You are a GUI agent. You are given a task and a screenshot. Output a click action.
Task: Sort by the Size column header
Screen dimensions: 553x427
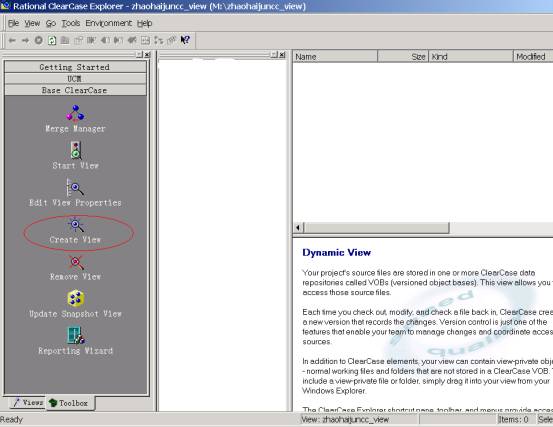tap(403, 56)
